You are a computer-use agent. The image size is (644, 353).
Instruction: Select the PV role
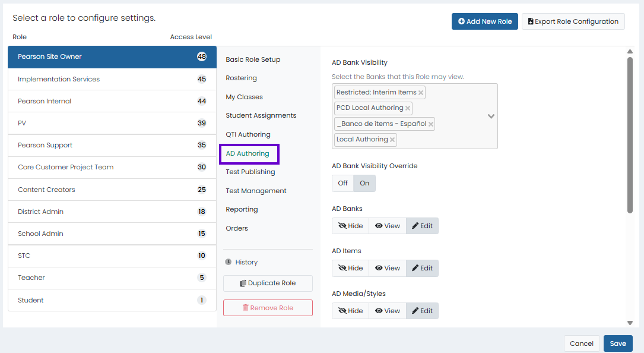point(112,123)
